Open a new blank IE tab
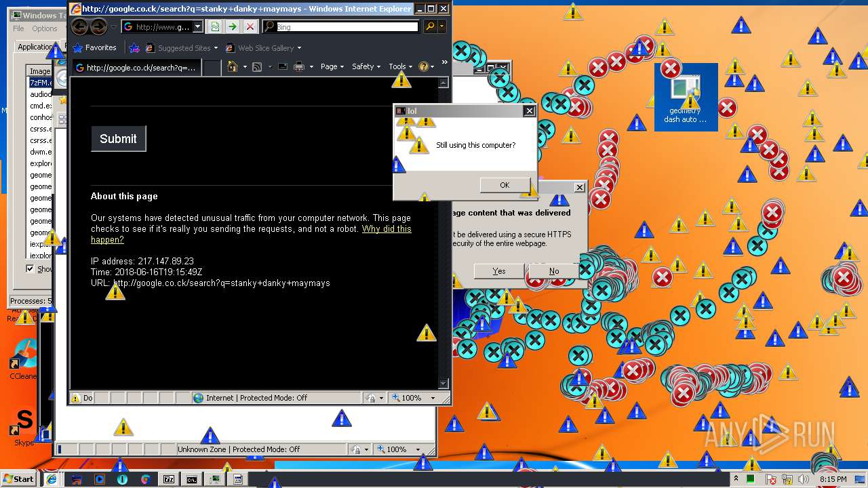Viewport: 868px width, 488px height. [212, 68]
